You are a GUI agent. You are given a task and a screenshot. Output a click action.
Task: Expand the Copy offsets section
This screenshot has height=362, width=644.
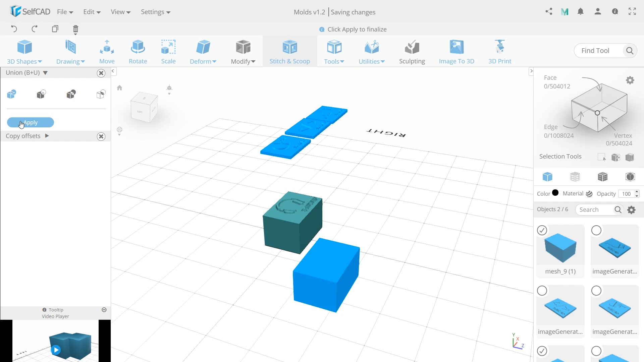point(47,136)
